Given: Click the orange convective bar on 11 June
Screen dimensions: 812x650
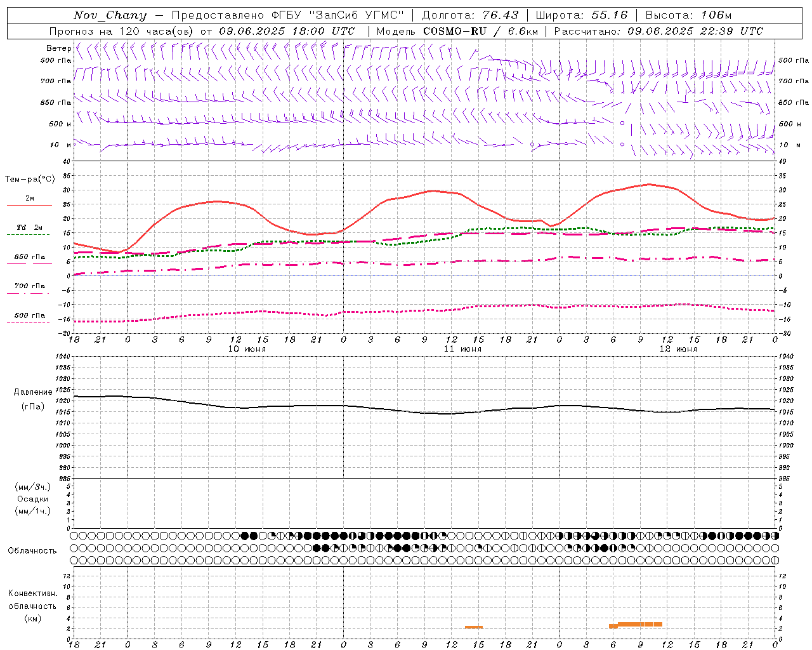Looking at the screenshot, I should (474, 627).
